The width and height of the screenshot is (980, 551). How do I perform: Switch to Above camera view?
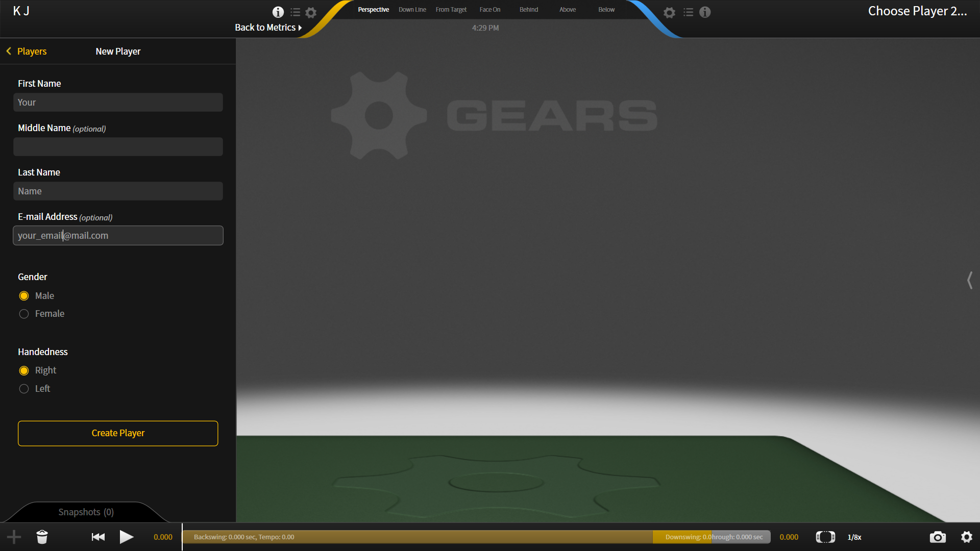tap(568, 10)
